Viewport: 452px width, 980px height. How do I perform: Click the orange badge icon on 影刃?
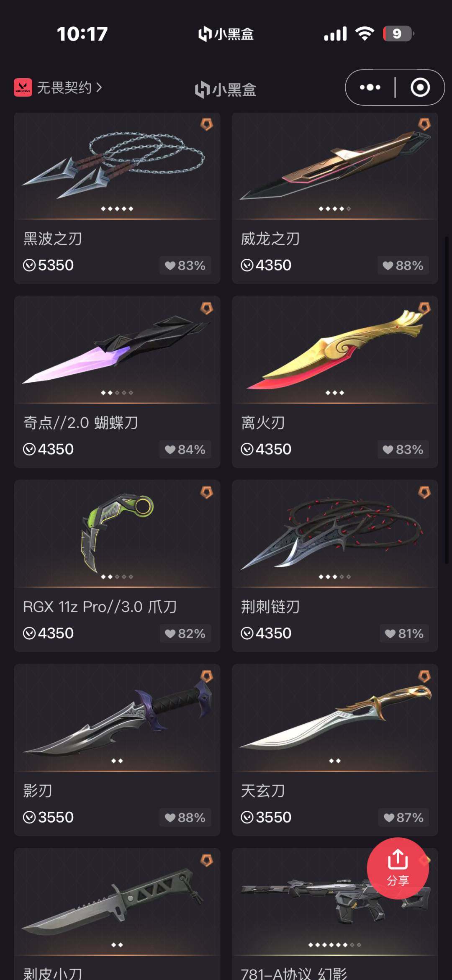coord(206,676)
